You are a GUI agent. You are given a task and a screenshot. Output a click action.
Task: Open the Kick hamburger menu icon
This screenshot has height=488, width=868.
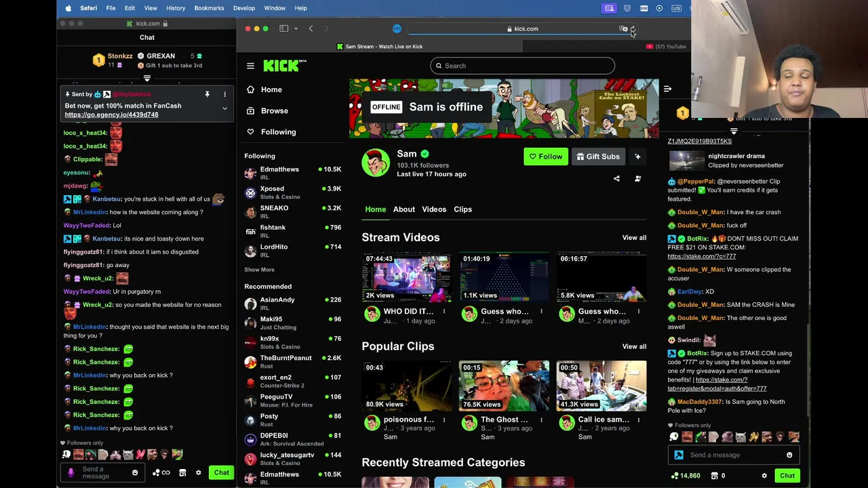(x=250, y=66)
